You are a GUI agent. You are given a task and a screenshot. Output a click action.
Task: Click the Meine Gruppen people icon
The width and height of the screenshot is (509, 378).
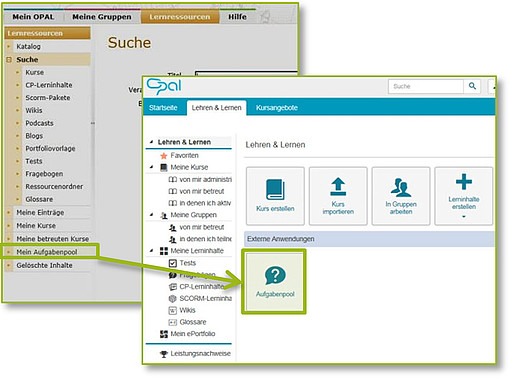[x=164, y=215]
